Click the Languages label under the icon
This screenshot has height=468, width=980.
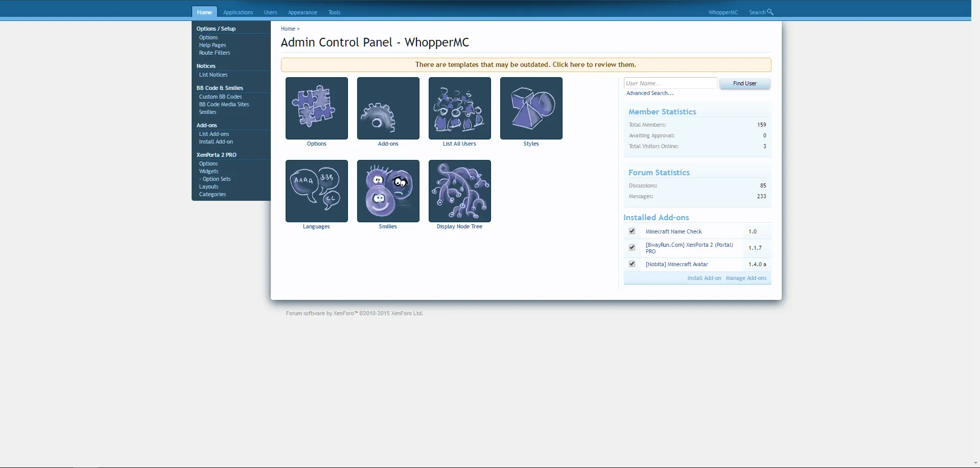point(316,227)
